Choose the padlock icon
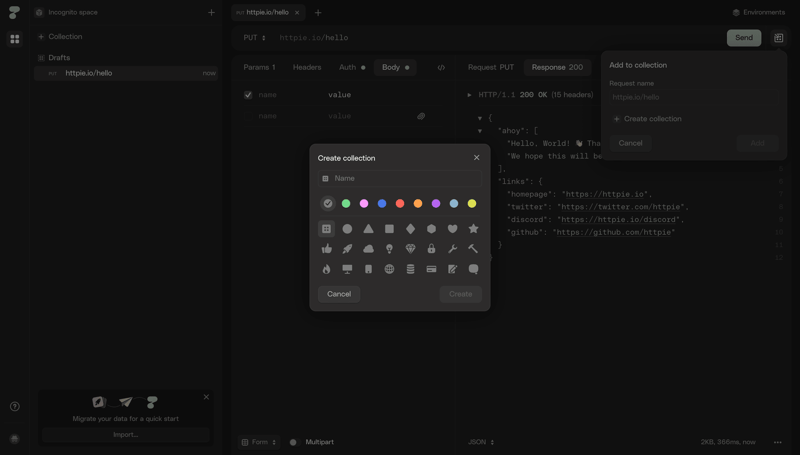The image size is (800, 455). click(432, 249)
